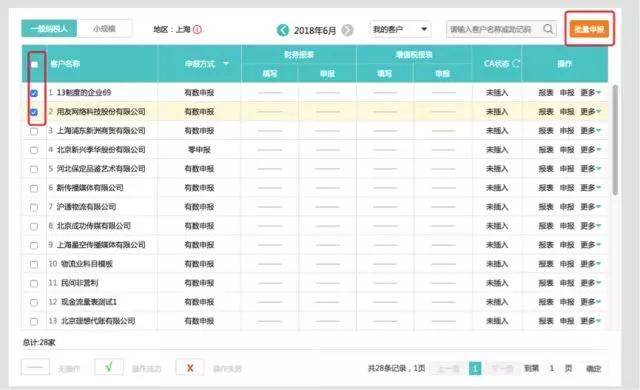
Task: Click 报表 link for row 5
Action: pyautogui.click(x=546, y=168)
